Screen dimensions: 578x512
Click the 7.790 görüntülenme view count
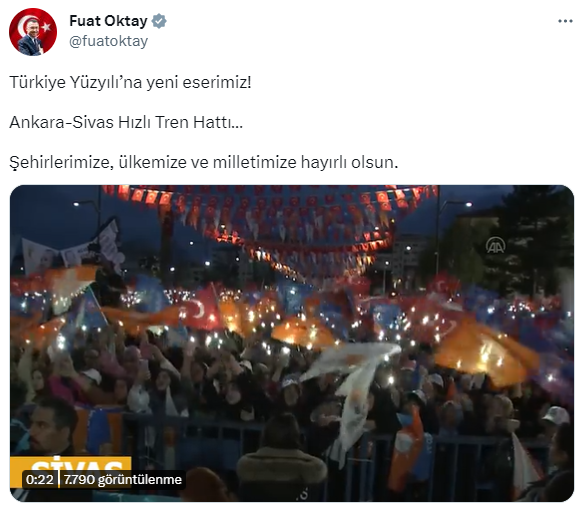click(123, 479)
